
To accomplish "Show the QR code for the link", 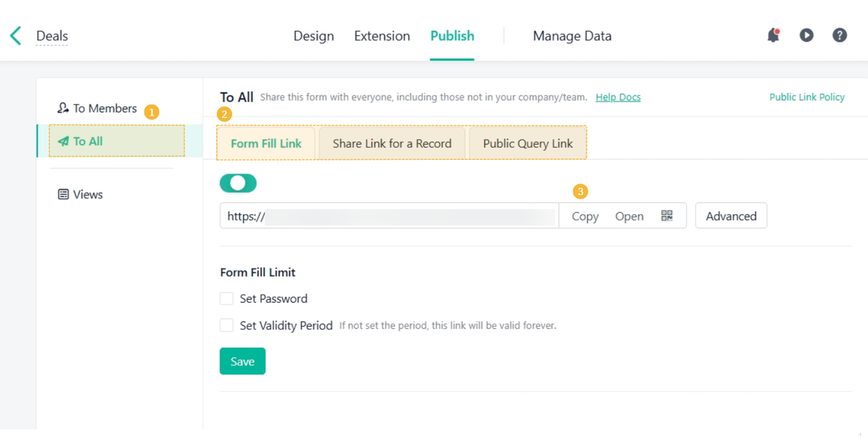I will pyautogui.click(x=667, y=215).
